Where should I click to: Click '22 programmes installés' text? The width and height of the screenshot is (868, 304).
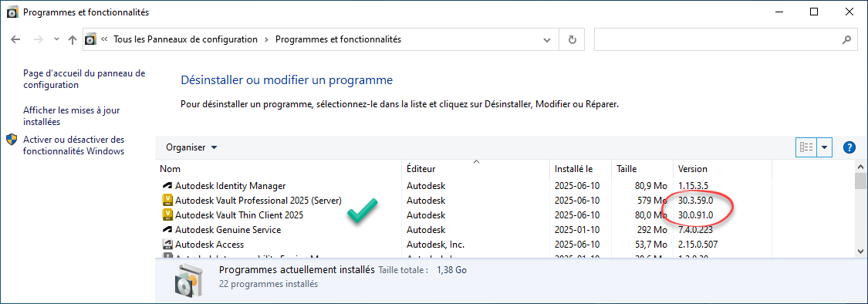(x=269, y=284)
